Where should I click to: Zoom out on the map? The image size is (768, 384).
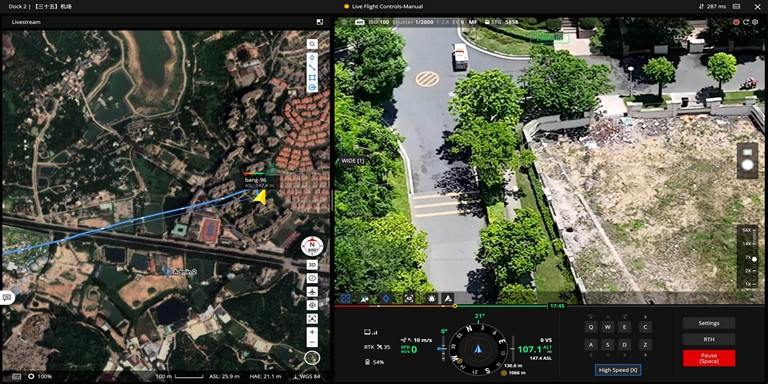312,342
